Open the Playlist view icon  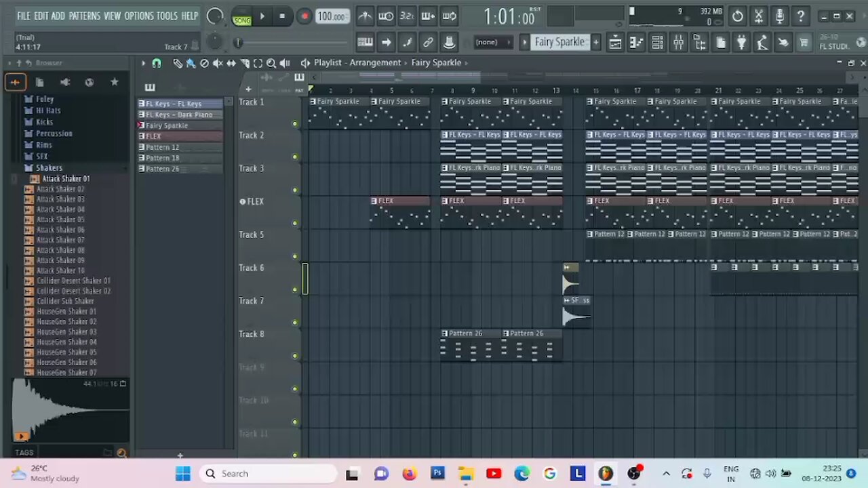[x=615, y=43]
